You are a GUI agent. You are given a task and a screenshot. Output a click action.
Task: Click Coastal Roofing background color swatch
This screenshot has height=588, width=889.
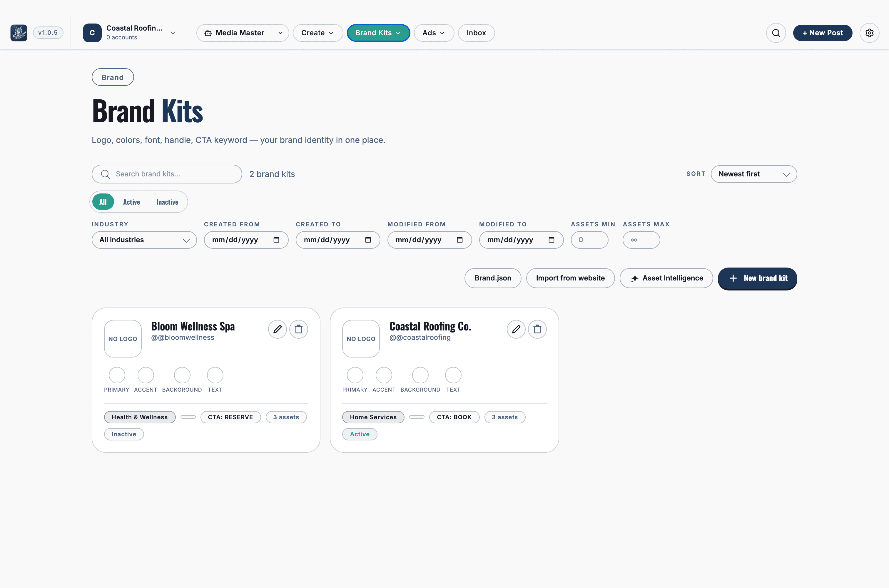(x=420, y=375)
